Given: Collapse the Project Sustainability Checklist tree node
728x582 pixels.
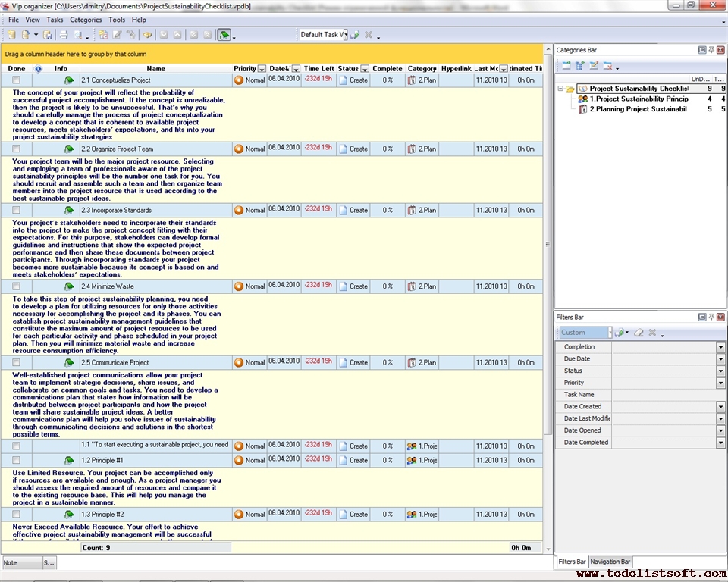Looking at the screenshot, I should 560,89.
